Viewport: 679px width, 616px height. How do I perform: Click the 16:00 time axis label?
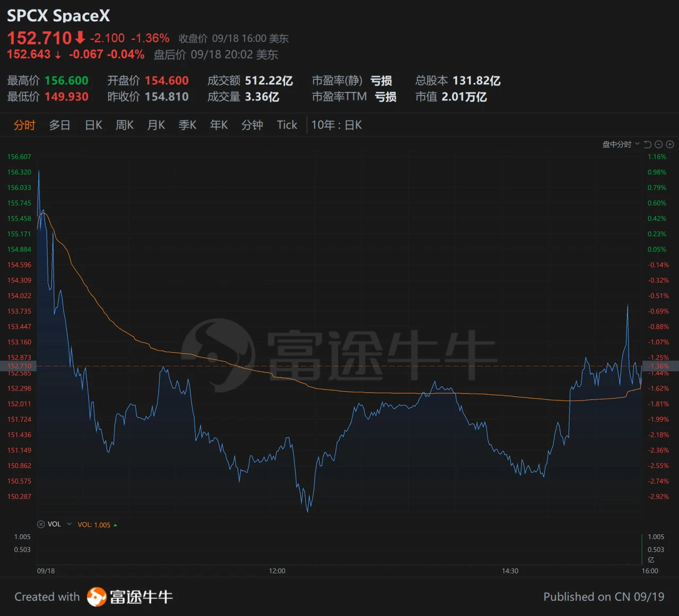click(650, 571)
